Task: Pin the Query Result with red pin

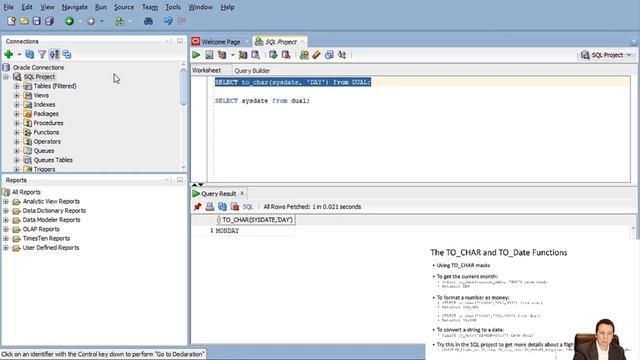Action: click(198, 207)
